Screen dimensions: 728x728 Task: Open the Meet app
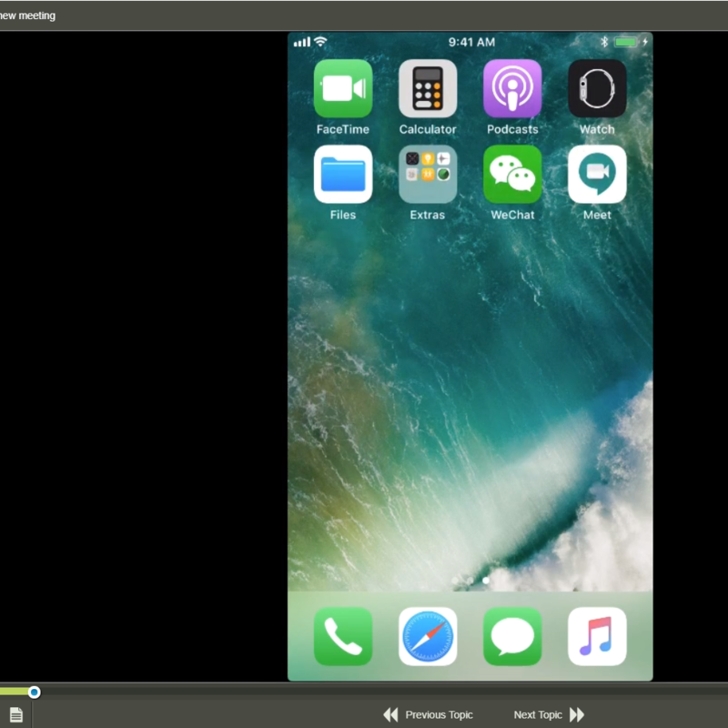point(597,174)
